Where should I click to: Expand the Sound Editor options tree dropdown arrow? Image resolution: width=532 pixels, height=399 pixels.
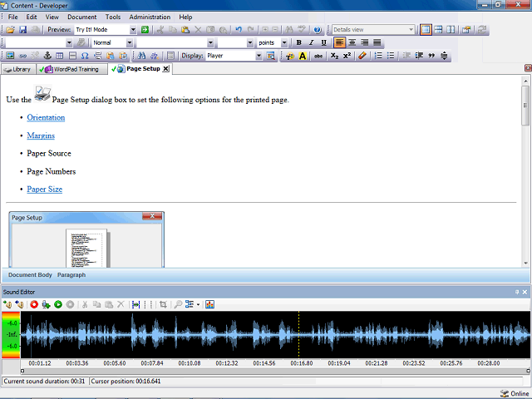tap(198, 304)
